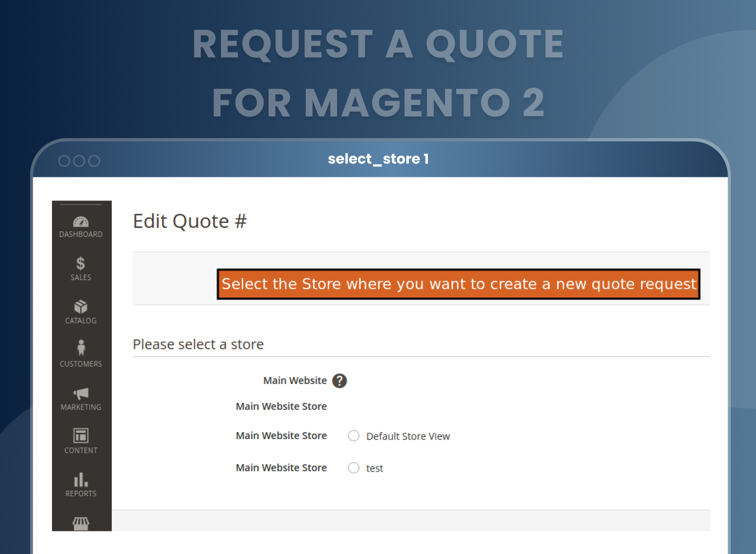The height and width of the screenshot is (554, 756).
Task: Click the Content layout icon
Action: [x=81, y=435]
